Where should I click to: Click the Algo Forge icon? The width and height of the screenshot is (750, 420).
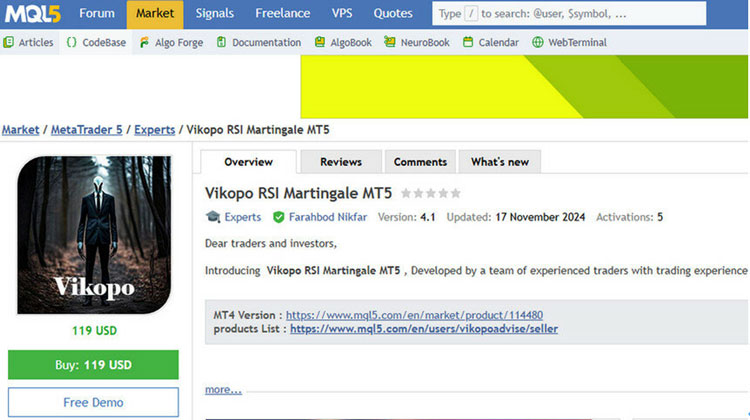coord(145,43)
